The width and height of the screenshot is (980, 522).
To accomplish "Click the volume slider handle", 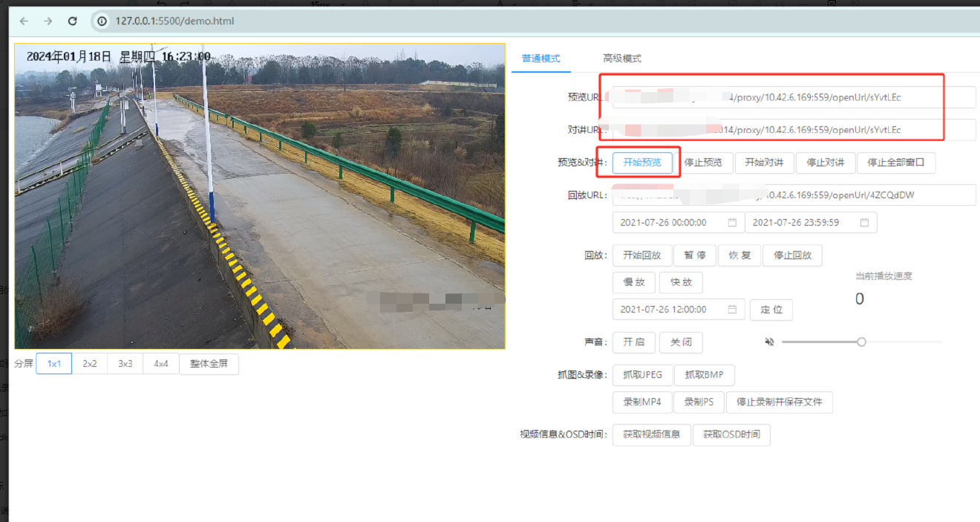I will click(x=861, y=342).
